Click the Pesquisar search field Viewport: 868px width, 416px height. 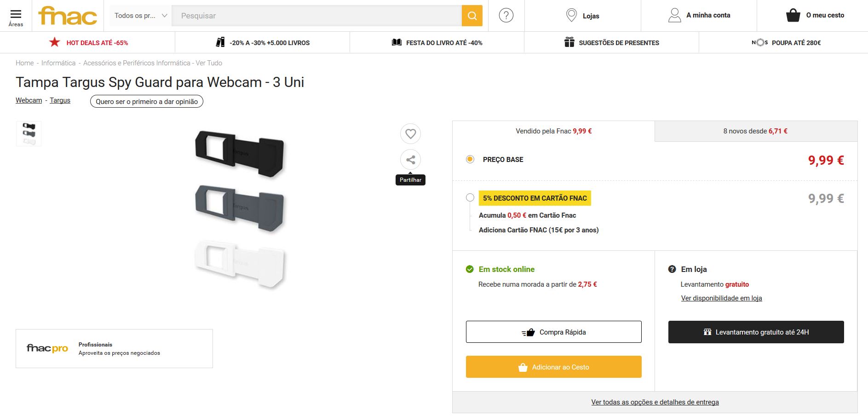click(x=316, y=16)
